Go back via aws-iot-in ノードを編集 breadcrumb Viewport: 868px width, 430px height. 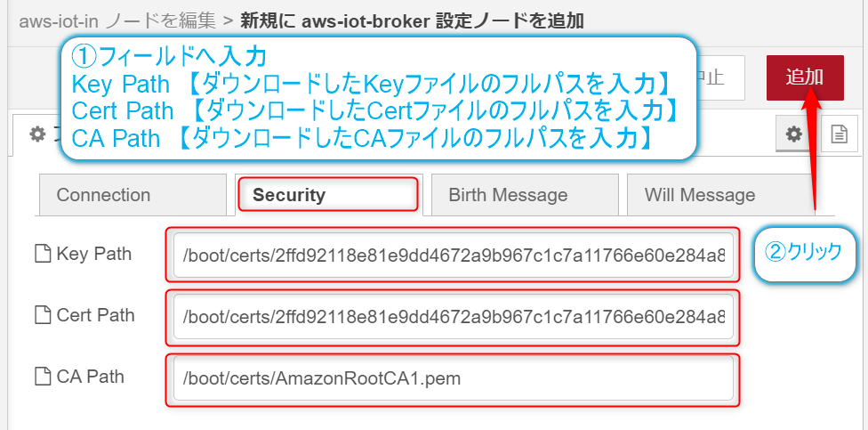pyautogui.click(x=117, y=18)
